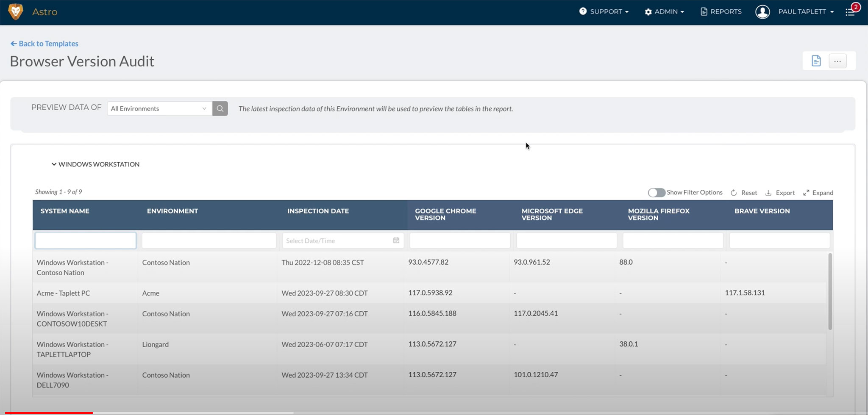The image size is (868, 415).
Task: Click Edge version 101.0.1210.47
Action: click(x=536, y=374)
